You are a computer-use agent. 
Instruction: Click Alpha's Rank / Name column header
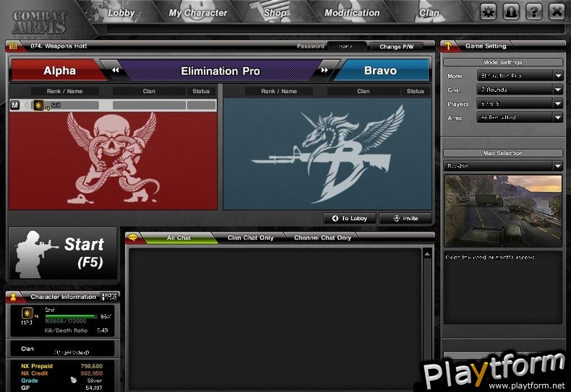(64, 91)
